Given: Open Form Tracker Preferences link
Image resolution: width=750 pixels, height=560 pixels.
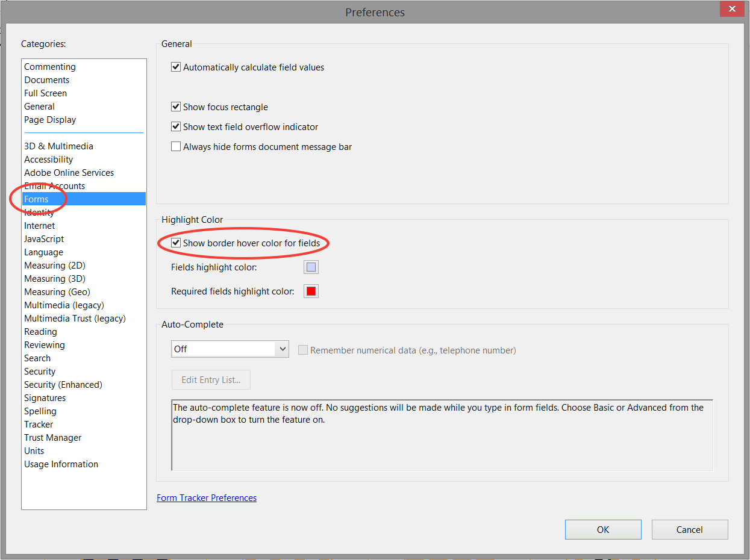Looking at the screenshot, I should tap(206, 497).
